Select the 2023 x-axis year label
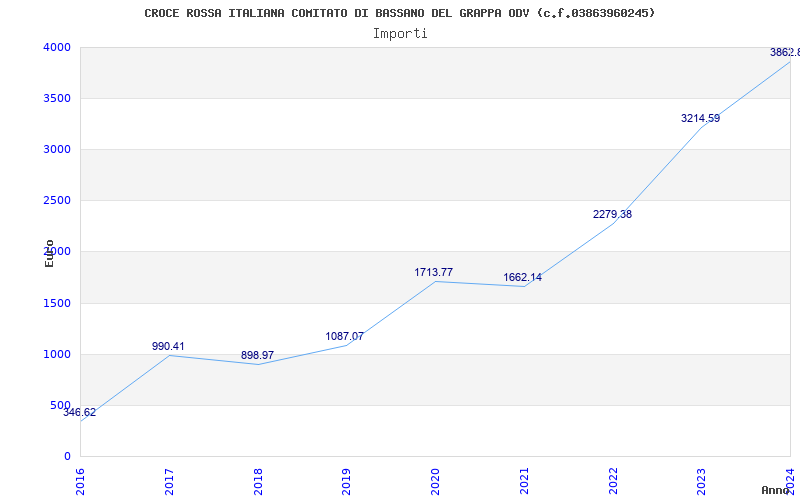The width and height of the screenshot is (800, 500). coord(702,482)
